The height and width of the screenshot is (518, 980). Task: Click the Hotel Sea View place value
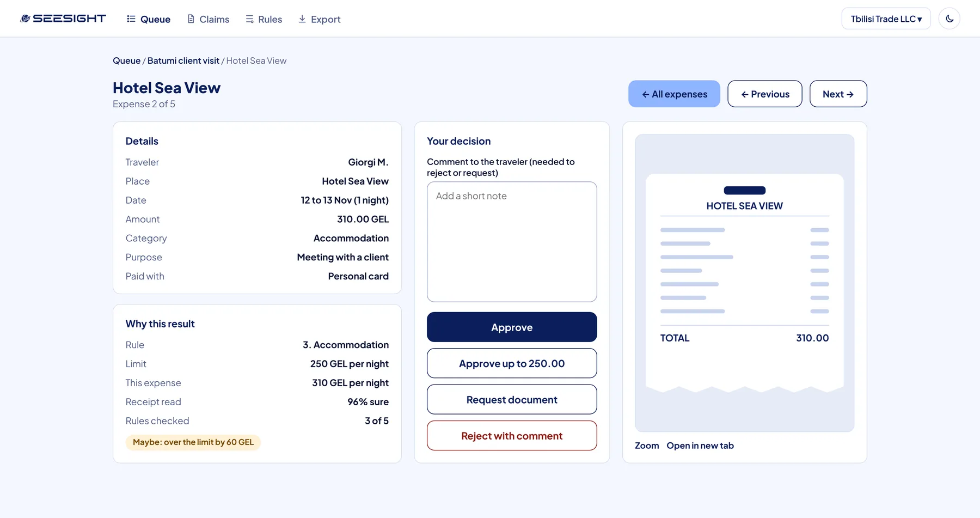[355, 181]
